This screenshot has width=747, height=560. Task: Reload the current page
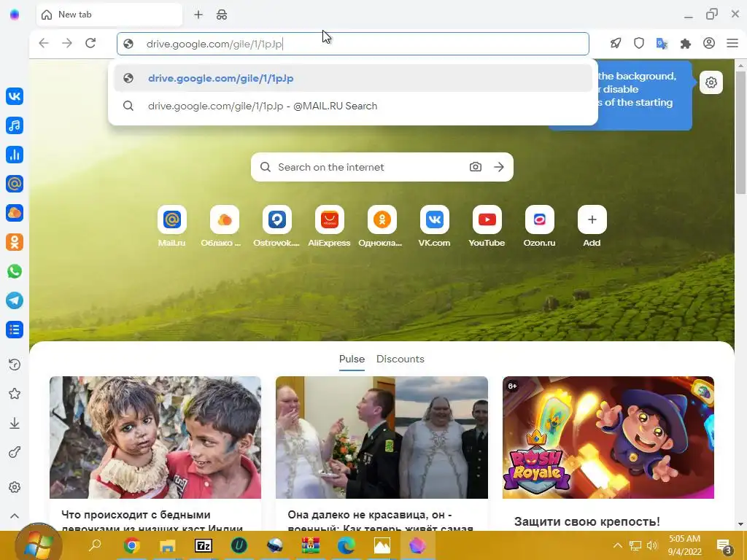click(90, 43)
